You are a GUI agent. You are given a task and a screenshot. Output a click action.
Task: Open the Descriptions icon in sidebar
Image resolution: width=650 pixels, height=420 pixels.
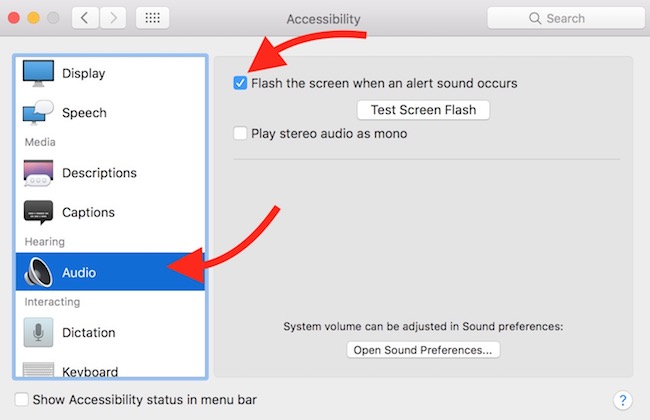click(38, 173)
